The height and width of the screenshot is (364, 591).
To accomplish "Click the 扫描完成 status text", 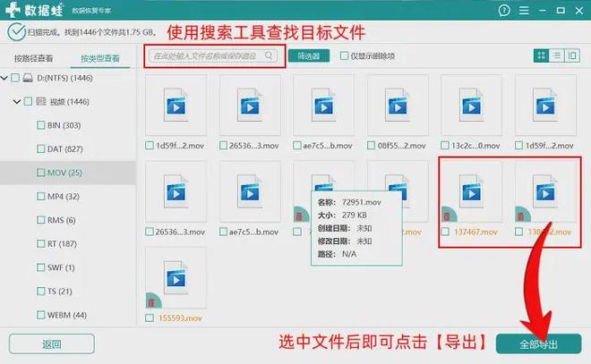I will pyautogui.click(x=92, y=32).
